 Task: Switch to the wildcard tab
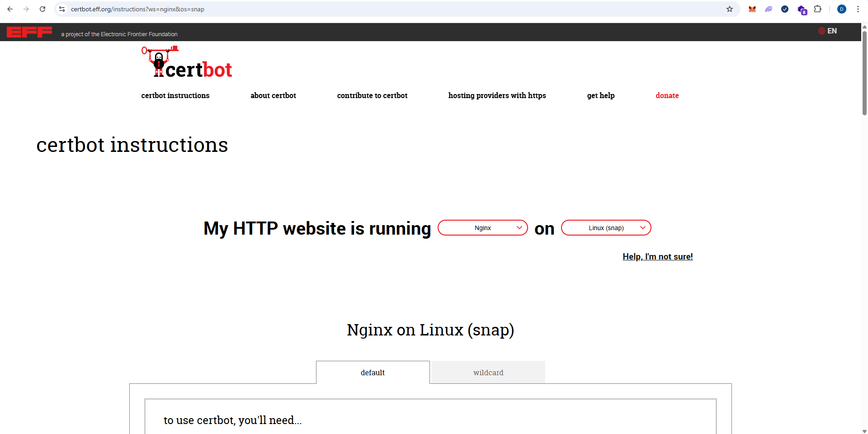488,373
